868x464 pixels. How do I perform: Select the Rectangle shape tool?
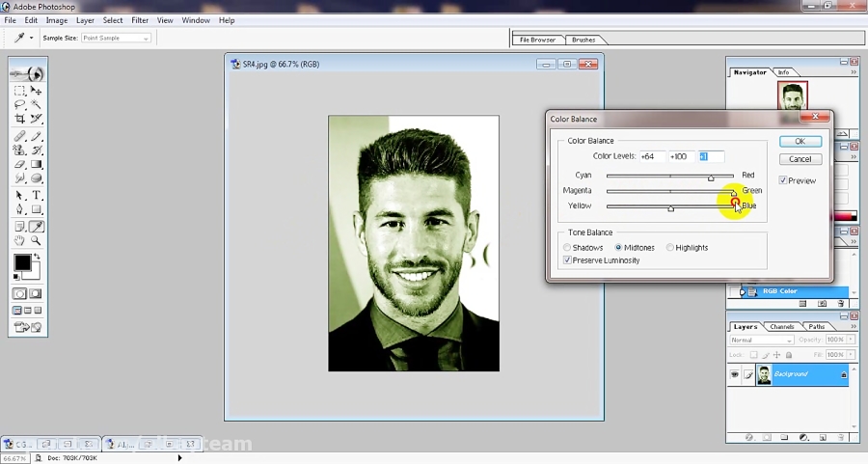click(x=36, y=209)
